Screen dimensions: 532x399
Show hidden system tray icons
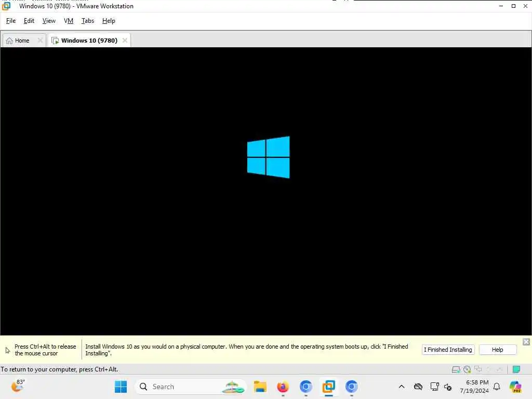point(402,387)
